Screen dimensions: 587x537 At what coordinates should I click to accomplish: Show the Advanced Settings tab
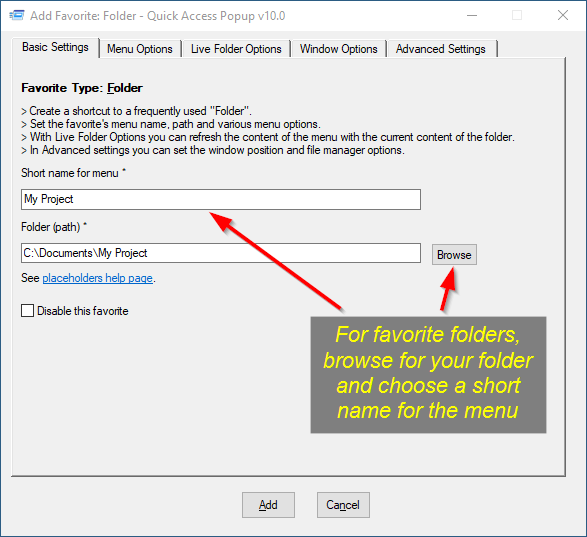pos(441,49)
